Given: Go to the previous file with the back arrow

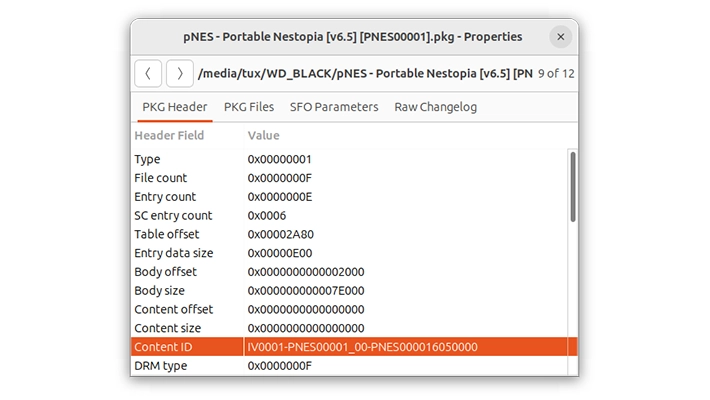Looking at the screenshot, I should (148, 73).
